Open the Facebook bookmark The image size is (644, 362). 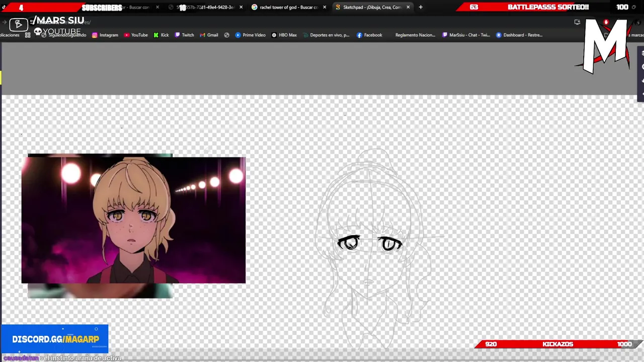[369, 35]
